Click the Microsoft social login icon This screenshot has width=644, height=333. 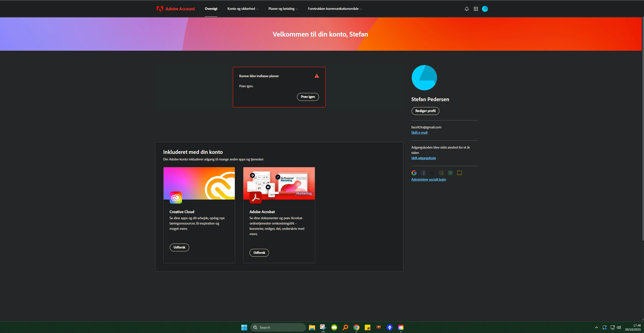click(441, 173)
